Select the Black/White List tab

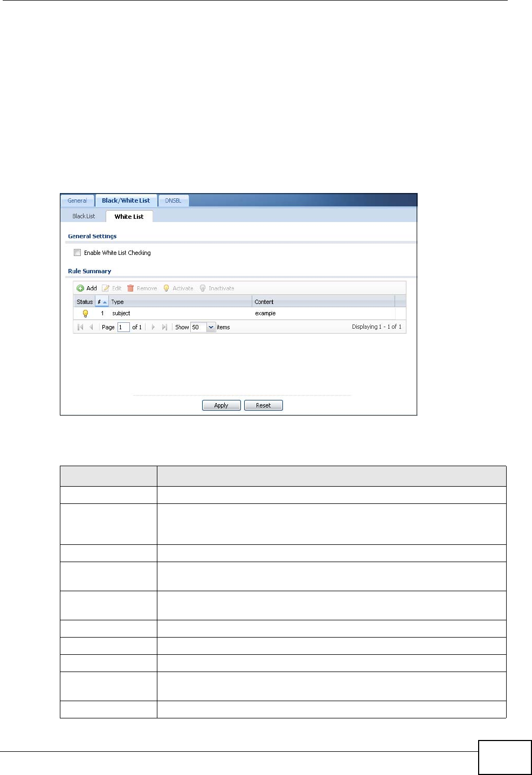[x=126, y=200]
